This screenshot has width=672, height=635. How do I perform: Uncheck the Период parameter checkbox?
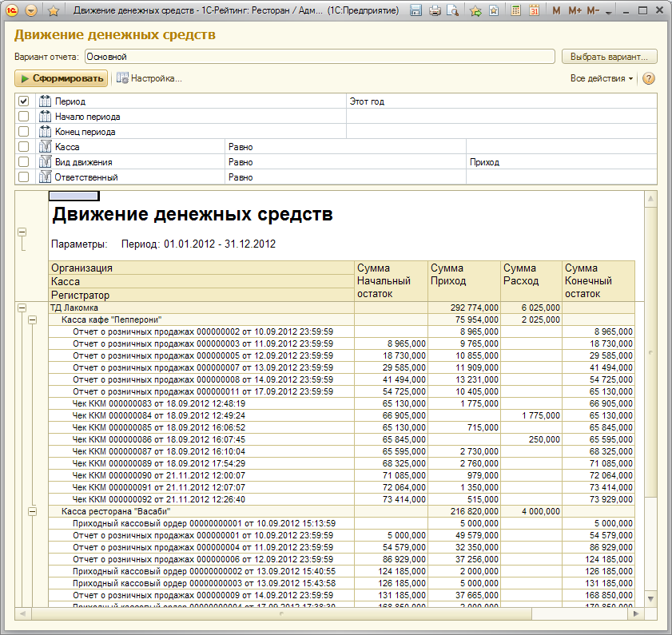pyautogui.click(x=24, y=101)
